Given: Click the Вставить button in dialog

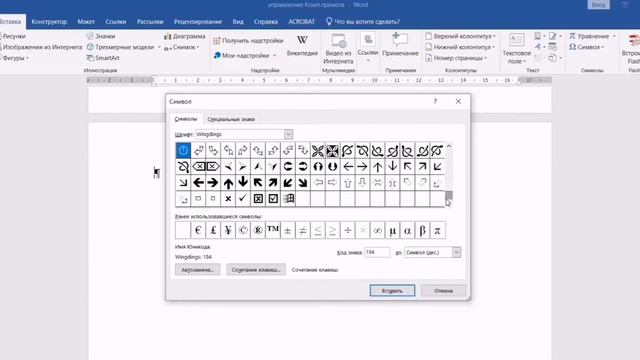Looking at the screenshot, I should 392,291.
